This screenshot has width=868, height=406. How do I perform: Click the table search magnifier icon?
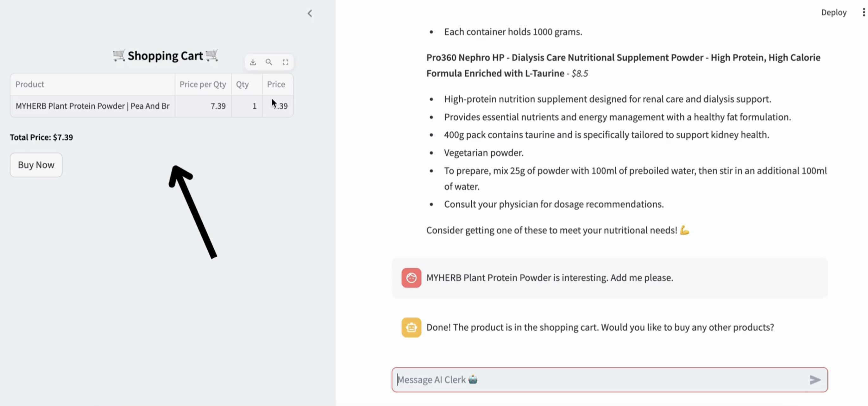[268, 62]
